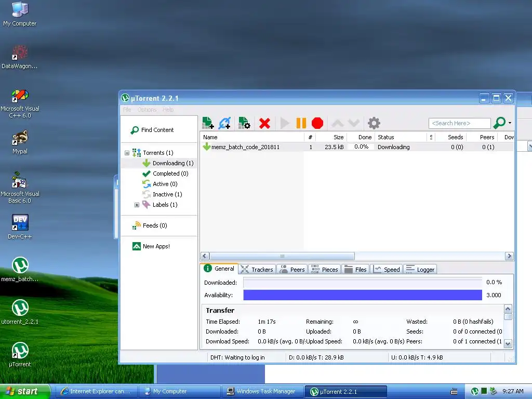Open the Windows Start button
This screenshot has height=399, width=532.
pyautogui.click(x=25, y=392)
